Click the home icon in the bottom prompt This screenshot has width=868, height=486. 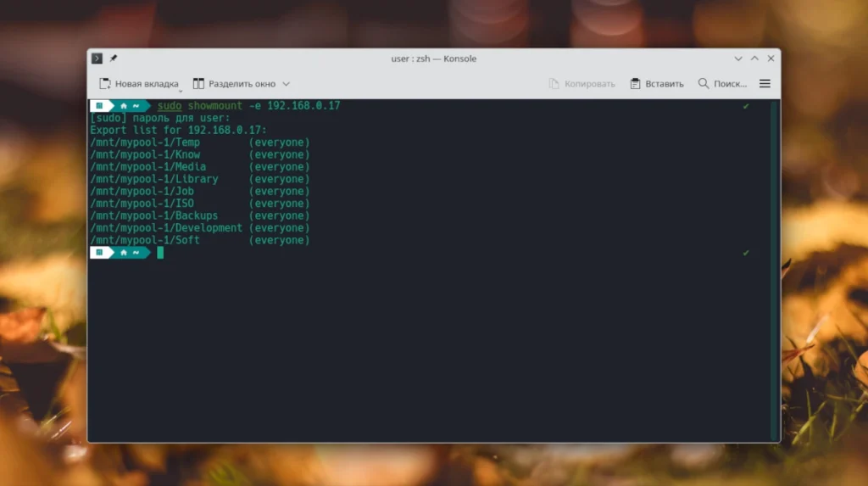pos(124,253)
